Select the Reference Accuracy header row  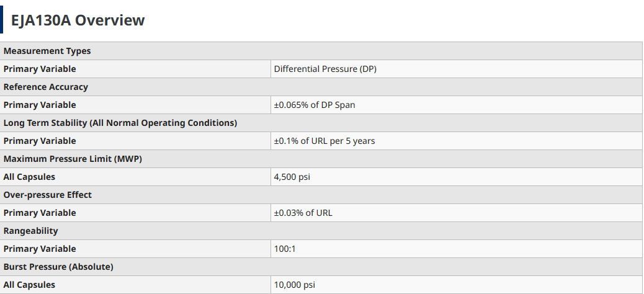click(321, 87)
